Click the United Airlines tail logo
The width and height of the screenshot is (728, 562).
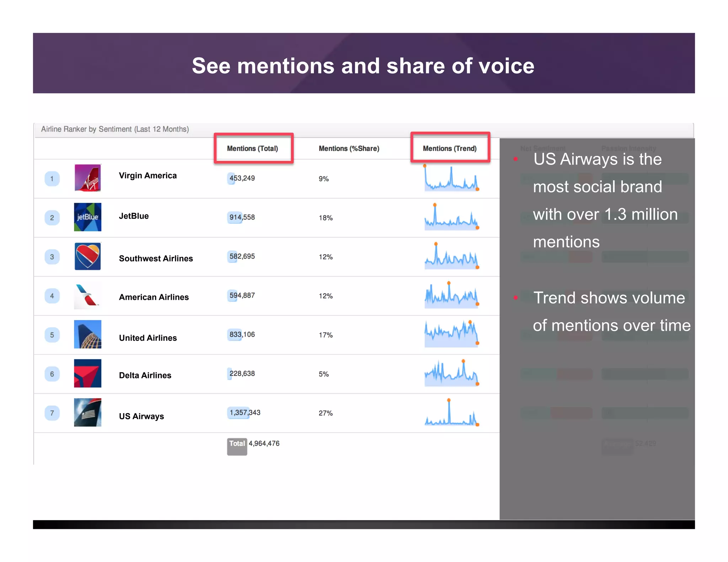[x=87, y=334]
